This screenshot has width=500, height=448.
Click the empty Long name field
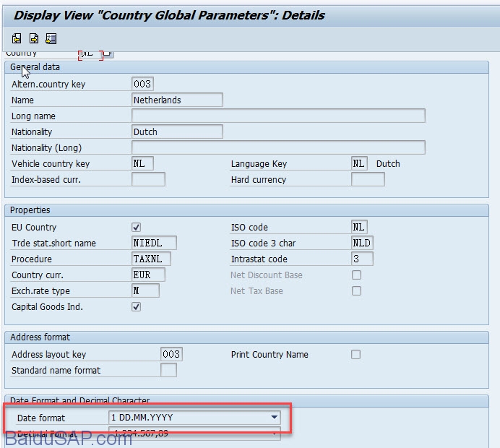tap(278, 116)
